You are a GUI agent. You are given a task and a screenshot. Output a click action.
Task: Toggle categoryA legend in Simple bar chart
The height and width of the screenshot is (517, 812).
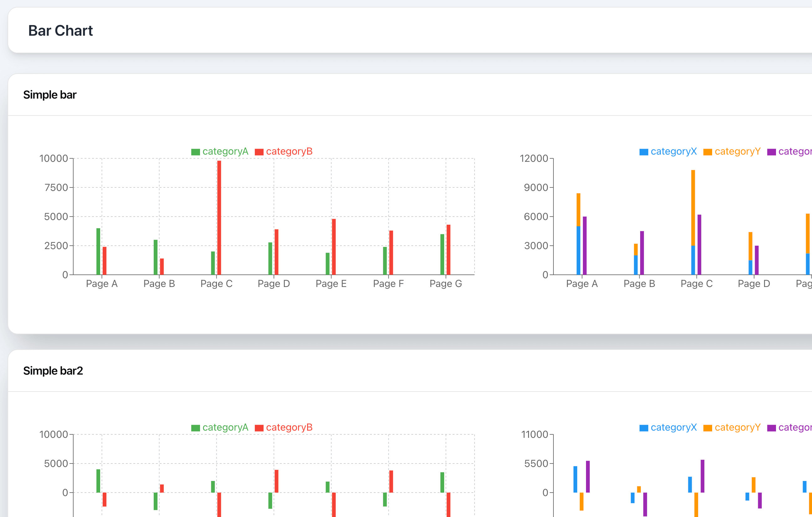click(219, 152)
